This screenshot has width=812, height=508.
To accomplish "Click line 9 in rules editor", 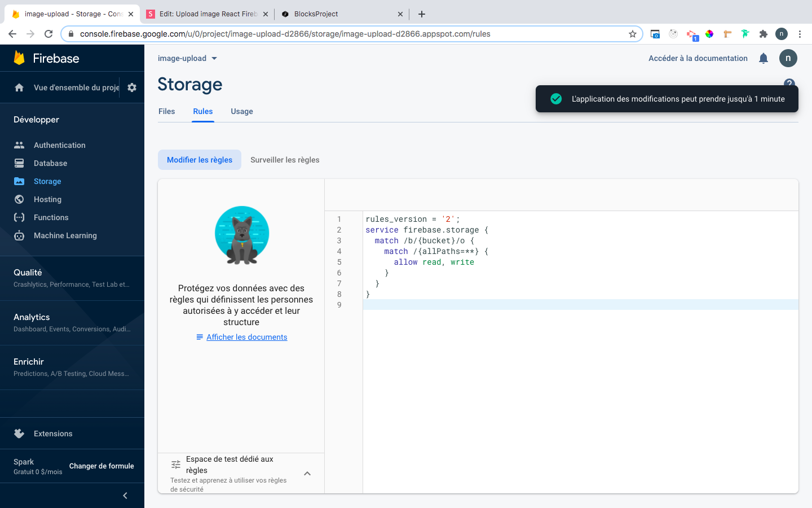I will click(581, 305).
